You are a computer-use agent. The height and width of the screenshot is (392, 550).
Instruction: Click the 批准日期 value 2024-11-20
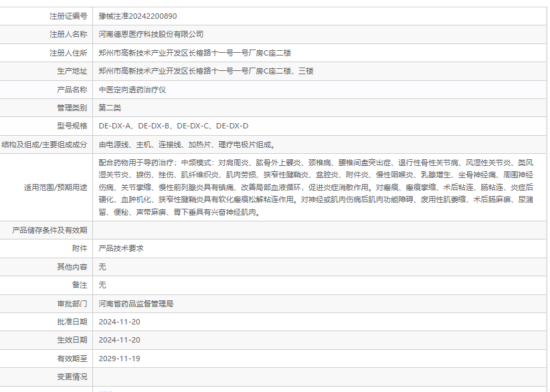pyautogui.click(x=119, y=322)
